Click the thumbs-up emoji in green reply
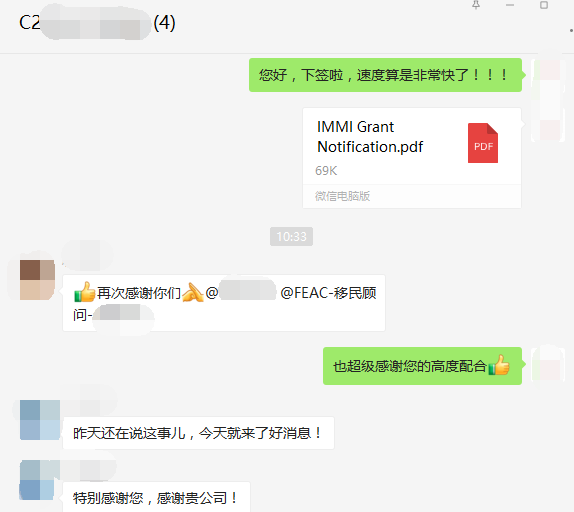 [x=499, y=365]
